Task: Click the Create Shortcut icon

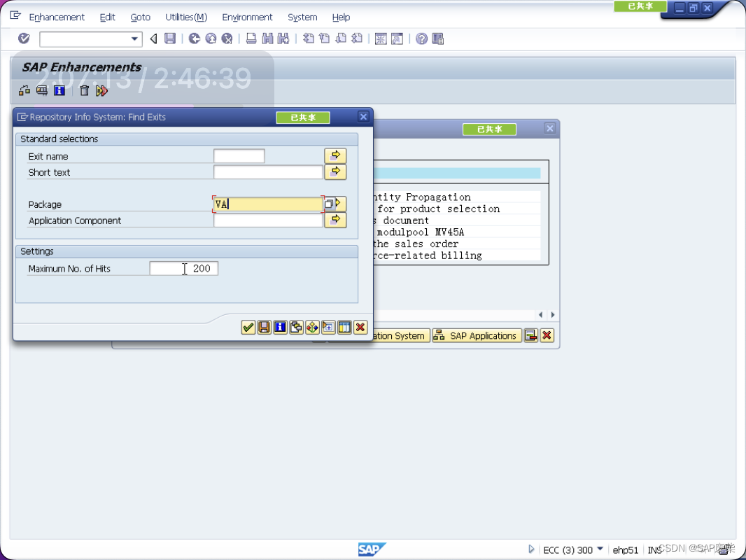Action: click(397, 38)
